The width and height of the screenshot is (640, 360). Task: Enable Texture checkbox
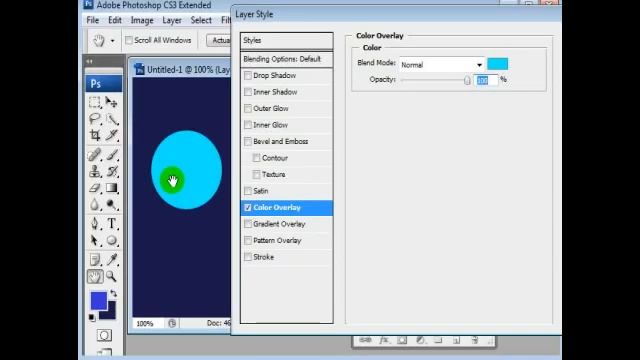256,174
